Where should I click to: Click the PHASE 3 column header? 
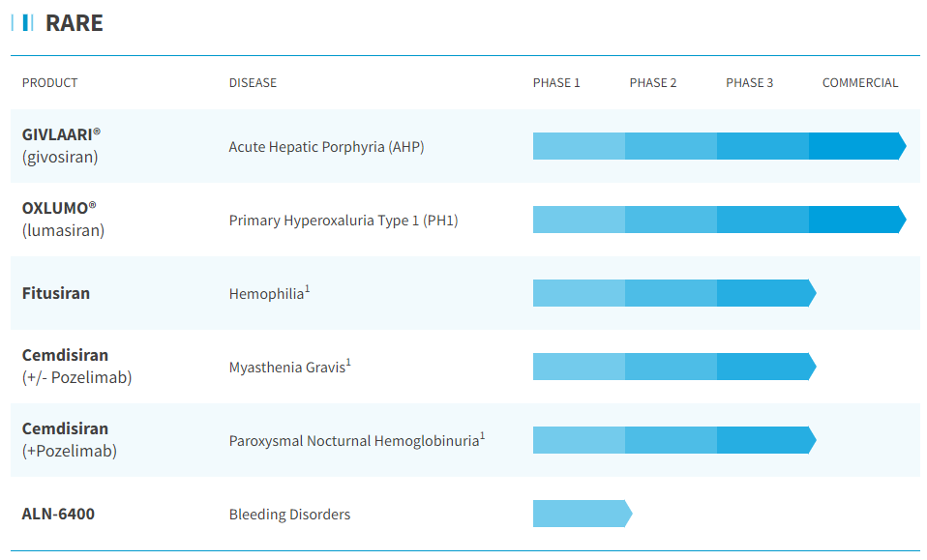(749, 83)
